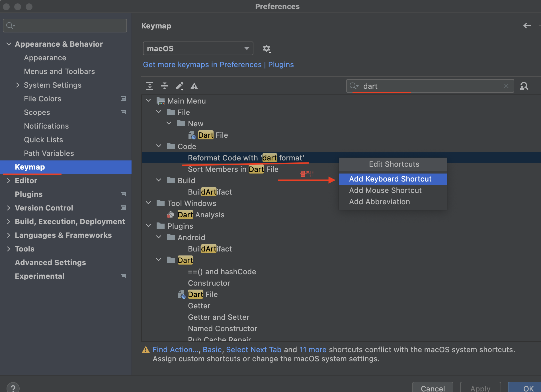Open Path Variables settings
Screen dimensions: 541x392
[x=49, y=153]
